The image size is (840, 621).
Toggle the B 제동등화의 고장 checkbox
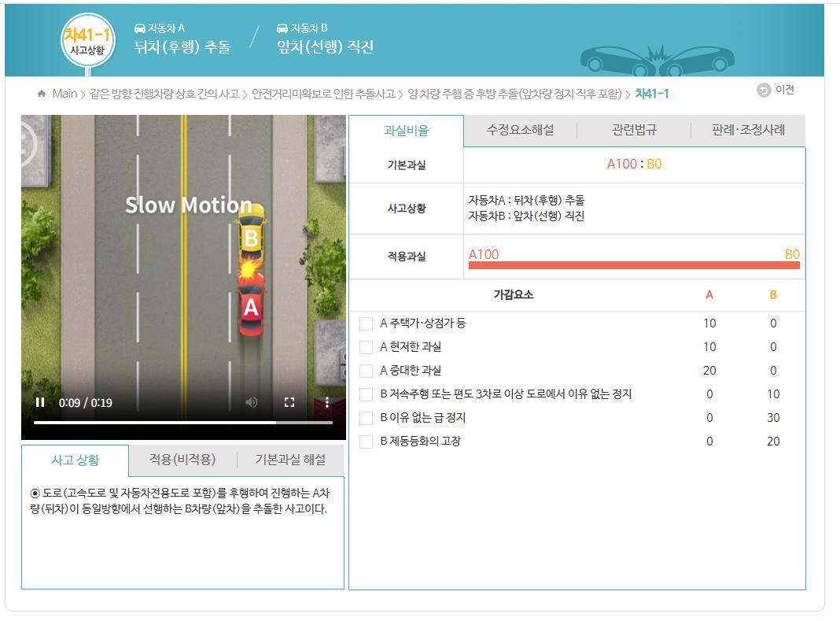click(x=366, y=442)
